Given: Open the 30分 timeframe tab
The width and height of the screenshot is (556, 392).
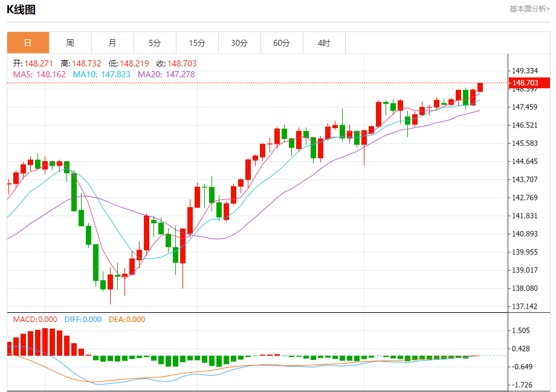Looking at the screenshot, I should 239,43.
